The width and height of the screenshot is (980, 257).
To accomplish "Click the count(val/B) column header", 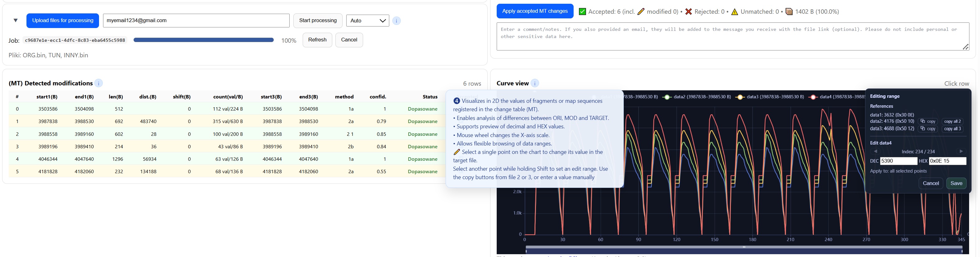I will (x=228, y=97).
